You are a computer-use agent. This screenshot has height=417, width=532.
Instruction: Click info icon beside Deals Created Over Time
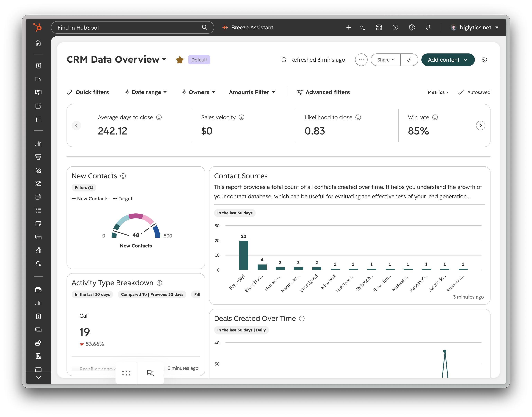click(x=302, y=319)
